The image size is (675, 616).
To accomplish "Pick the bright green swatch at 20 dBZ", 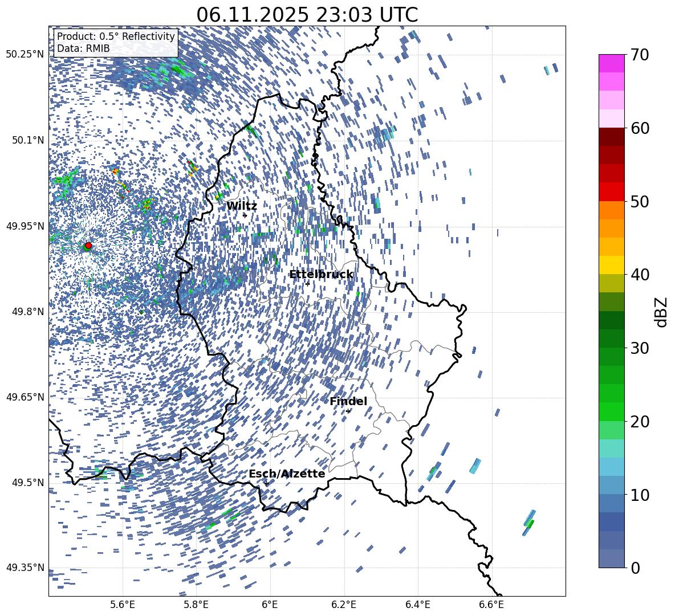I will coord(611,411).
